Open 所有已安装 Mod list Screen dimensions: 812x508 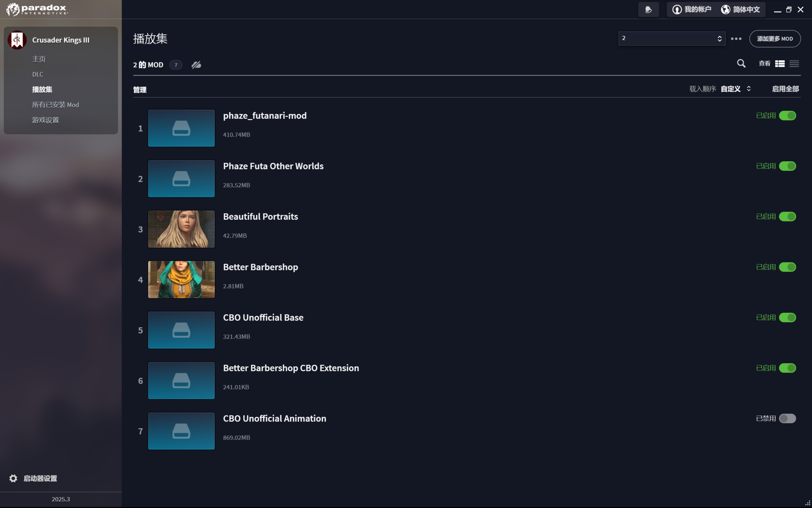tap(55, 105)
